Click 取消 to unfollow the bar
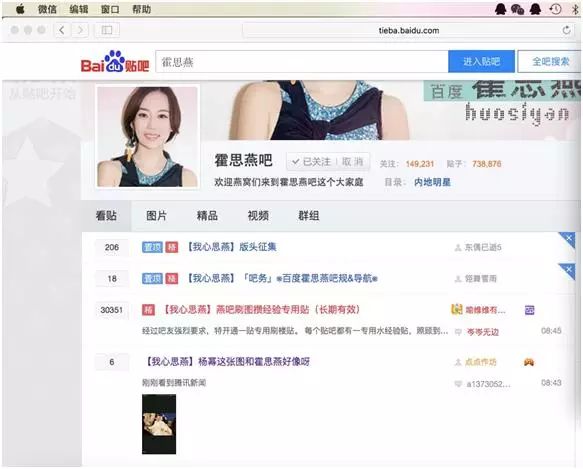Viewport: 583px width, 469px height. pyautogui.click(x=352, y=162)
